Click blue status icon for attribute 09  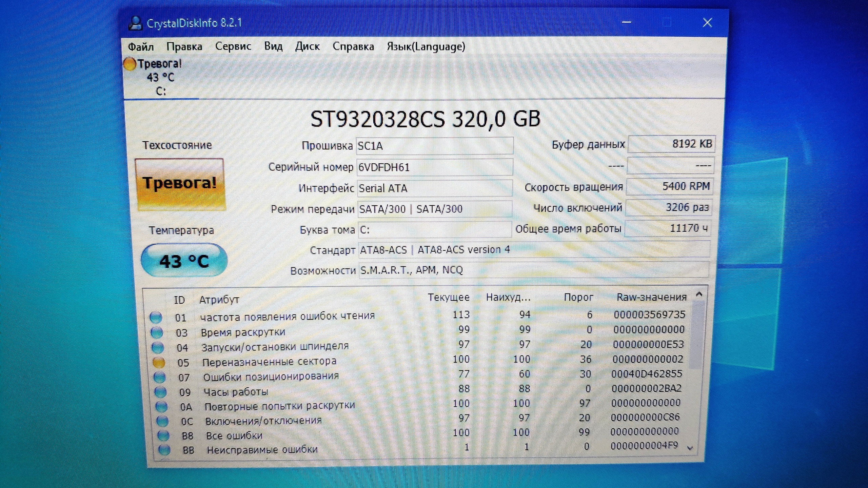click(160, 392)
